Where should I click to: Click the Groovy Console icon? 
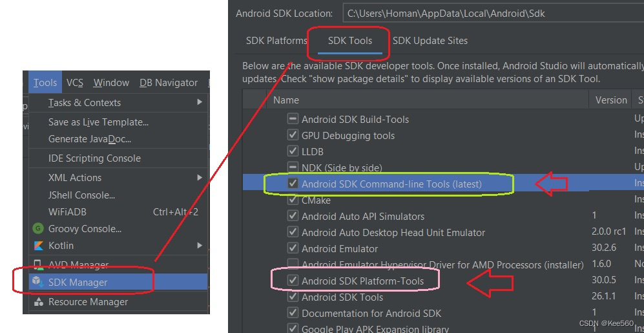point(38,229)
